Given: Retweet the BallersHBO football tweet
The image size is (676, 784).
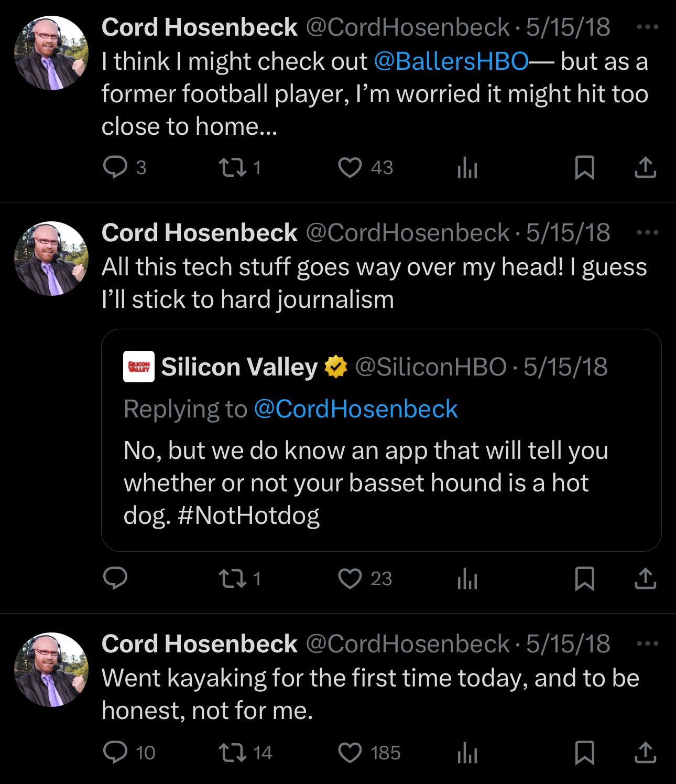Looking at the screenshot, I should [x=232, y=168].
